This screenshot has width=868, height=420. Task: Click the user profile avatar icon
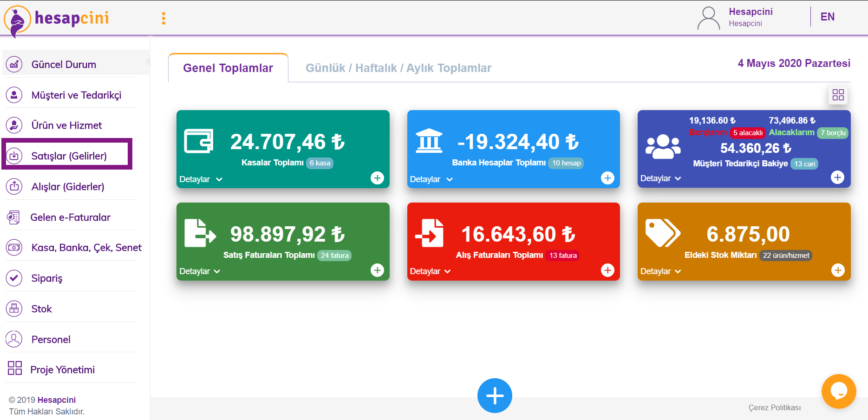click(x=708, y=18)
